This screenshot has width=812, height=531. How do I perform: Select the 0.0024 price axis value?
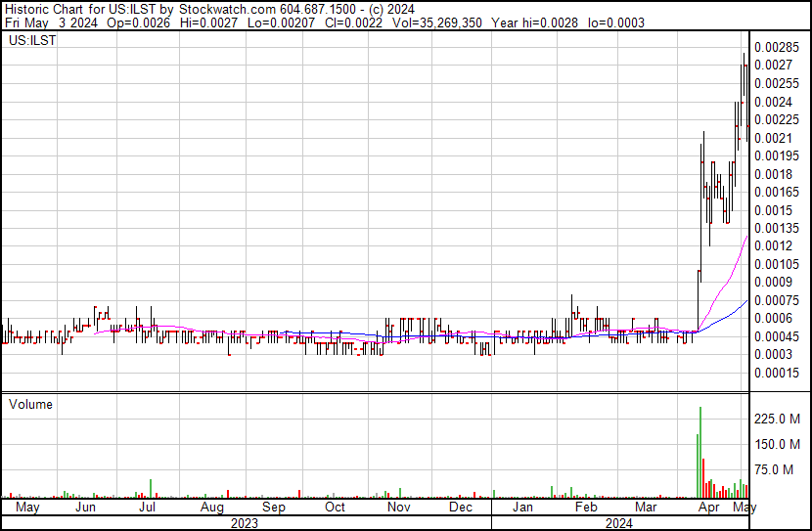pyautogui.click(x=773, y=102)
